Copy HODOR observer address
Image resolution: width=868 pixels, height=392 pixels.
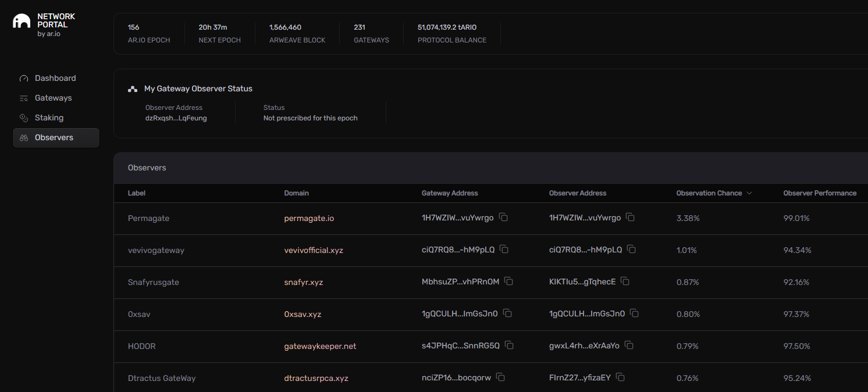[x=629, y=345]
